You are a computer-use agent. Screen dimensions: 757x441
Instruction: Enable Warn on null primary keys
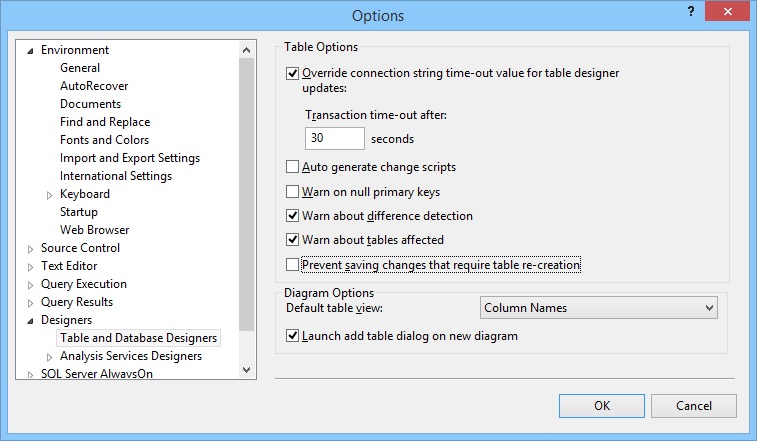[x=292, y=192]
